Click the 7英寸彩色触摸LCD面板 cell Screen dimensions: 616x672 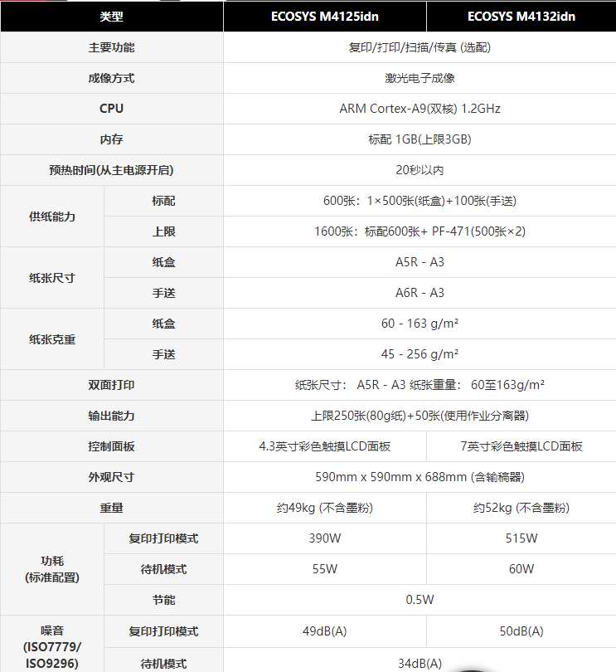tap(521, 446)
